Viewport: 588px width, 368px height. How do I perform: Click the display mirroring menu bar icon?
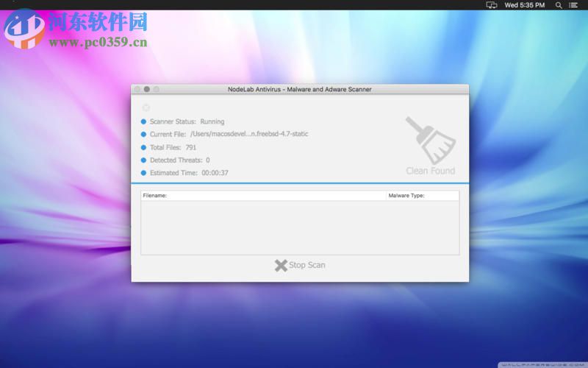pos(492,5)
